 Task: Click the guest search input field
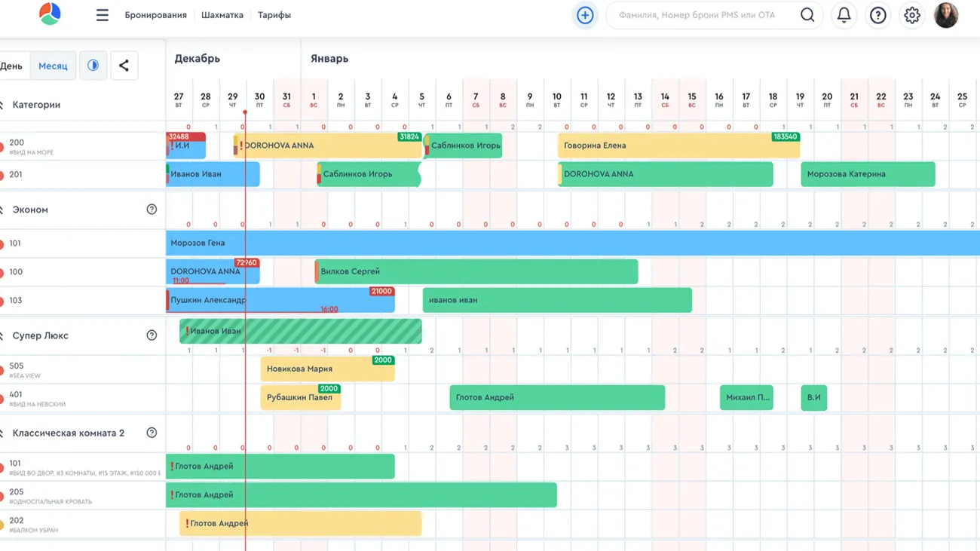coord(701,15)
